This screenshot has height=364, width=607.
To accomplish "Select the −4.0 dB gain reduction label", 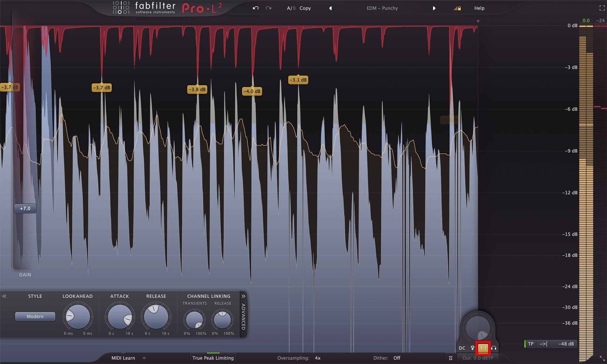I will tap(252, 91).
